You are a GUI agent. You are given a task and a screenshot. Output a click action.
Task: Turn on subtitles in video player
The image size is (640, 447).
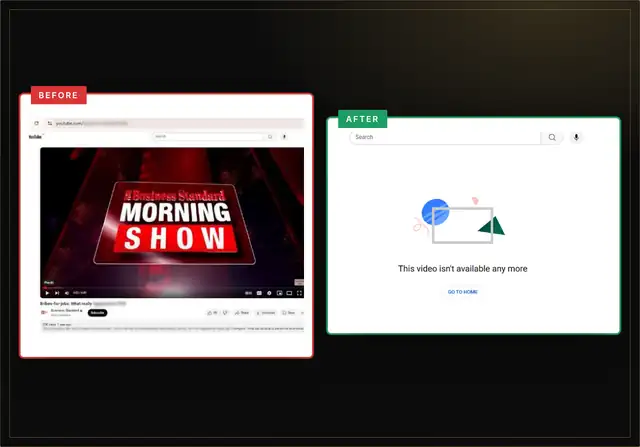point(259,293)
